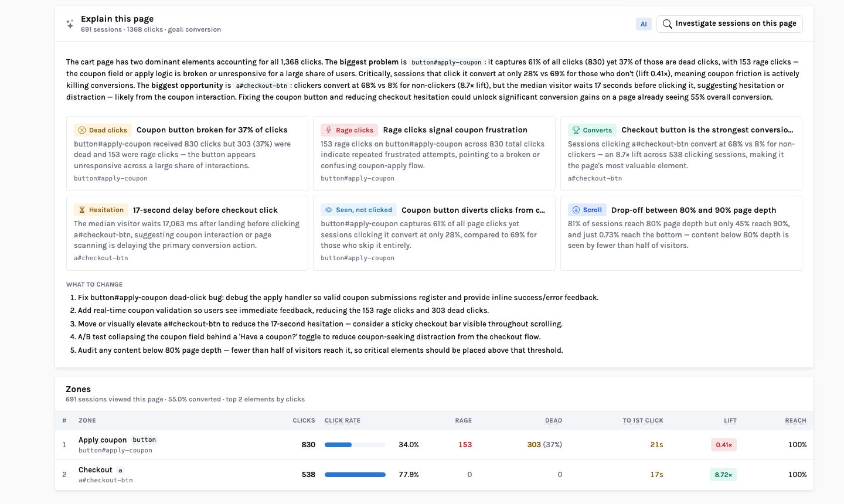The height and width of the screenshot is (504, 844).
Task: Click the click rate bar for Apply coupon
Action: coord(355,445)
